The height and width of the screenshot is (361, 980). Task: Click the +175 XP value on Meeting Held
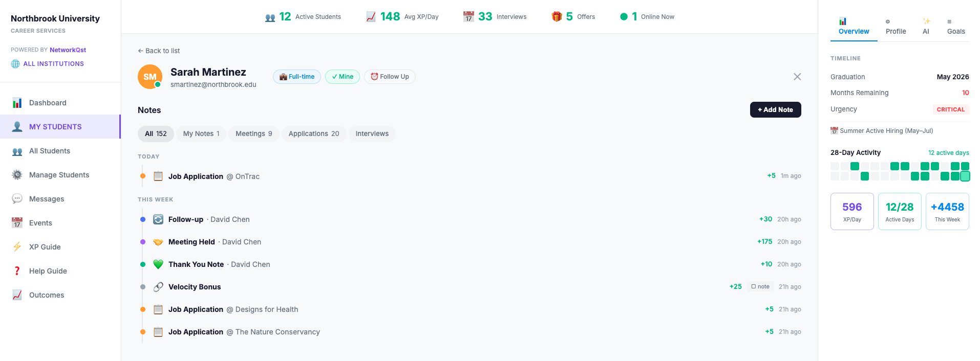[764, 242]
